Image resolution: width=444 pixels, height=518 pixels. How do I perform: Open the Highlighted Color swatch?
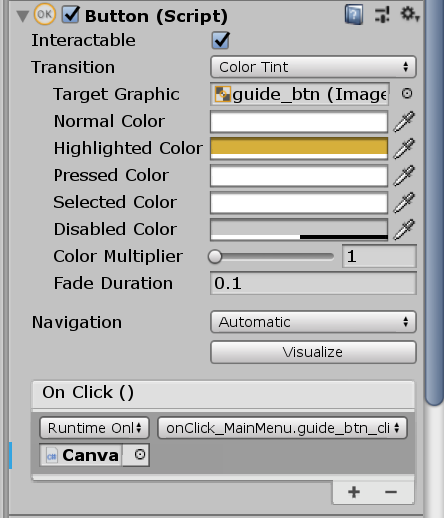[299, 148]
